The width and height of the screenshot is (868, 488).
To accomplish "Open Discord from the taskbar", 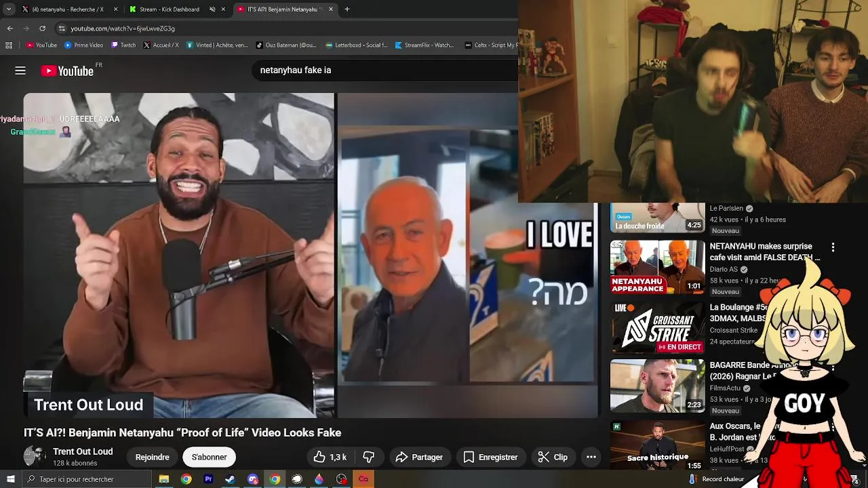I will (x=253, y=479).
